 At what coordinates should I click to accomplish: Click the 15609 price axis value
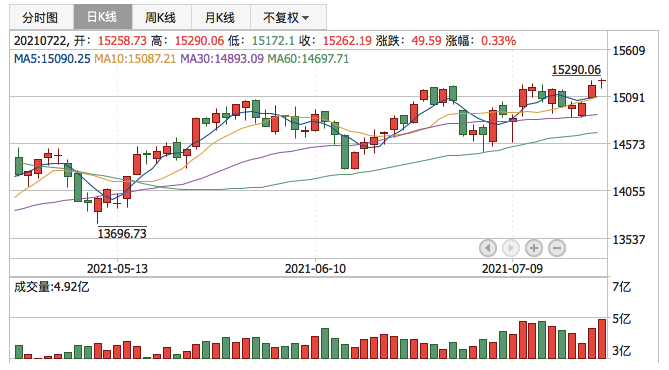tap(629, 51)
